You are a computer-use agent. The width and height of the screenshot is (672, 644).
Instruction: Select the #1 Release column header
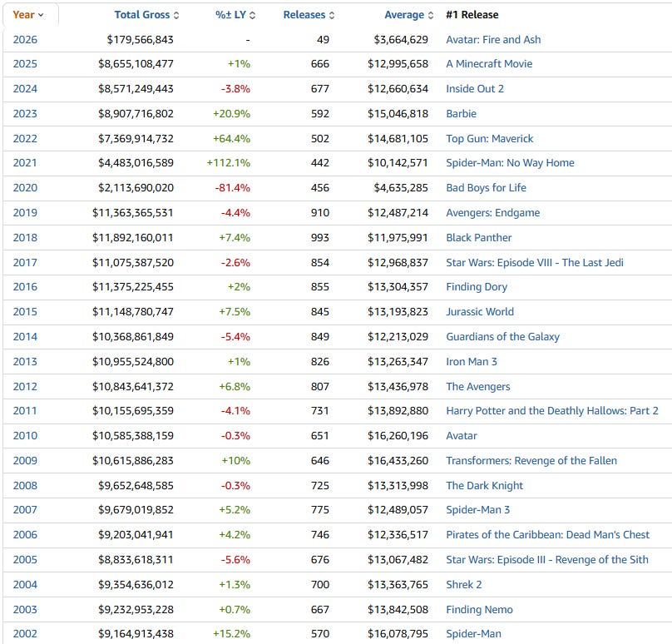coord(472,15)
